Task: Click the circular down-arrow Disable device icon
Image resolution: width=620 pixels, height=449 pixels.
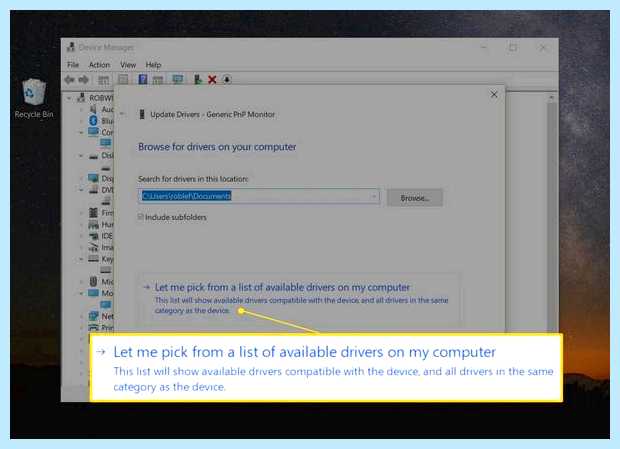Action: click(227, 79)
